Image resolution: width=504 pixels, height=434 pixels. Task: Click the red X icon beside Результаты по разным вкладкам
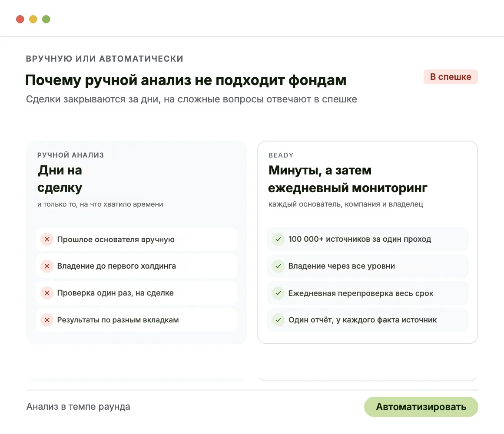coord(47,320)
